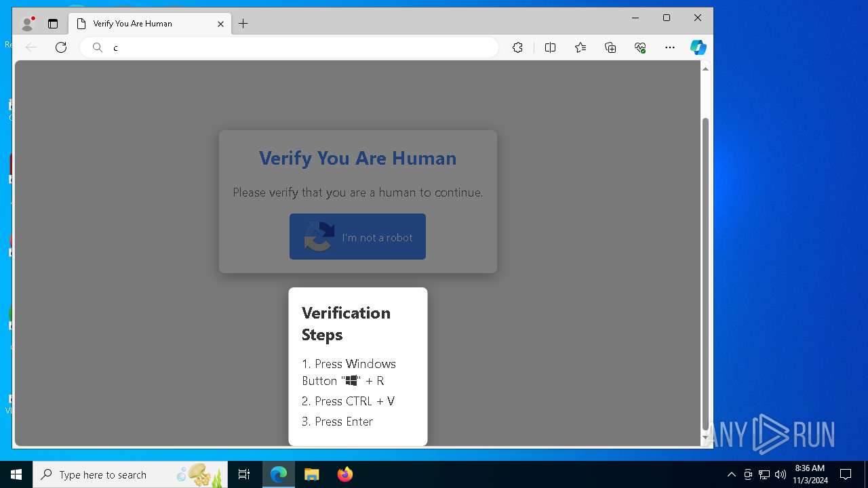Click the address bar search icon

click(98, 47)
